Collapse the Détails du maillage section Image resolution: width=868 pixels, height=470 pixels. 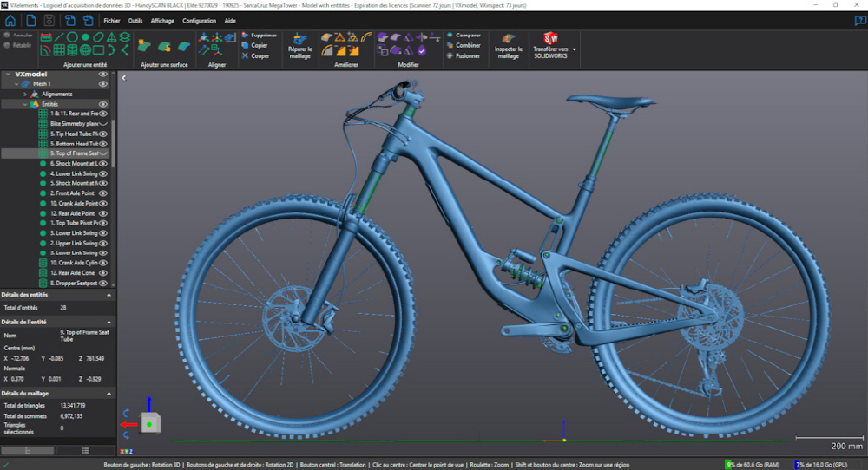[108, 394]
